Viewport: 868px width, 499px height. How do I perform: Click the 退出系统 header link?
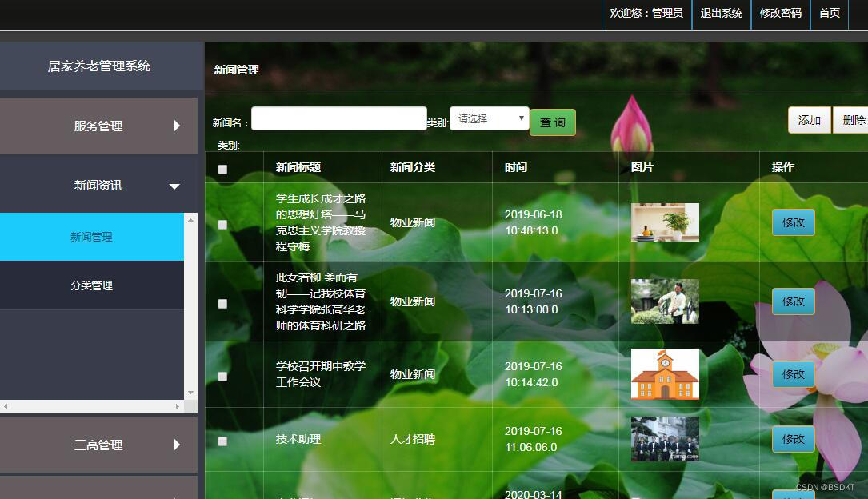click(x=722, y=13)
